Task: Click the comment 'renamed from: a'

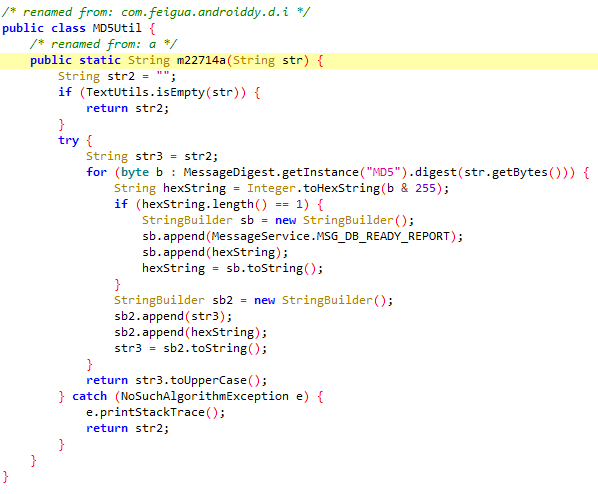Action: (103, 44)
